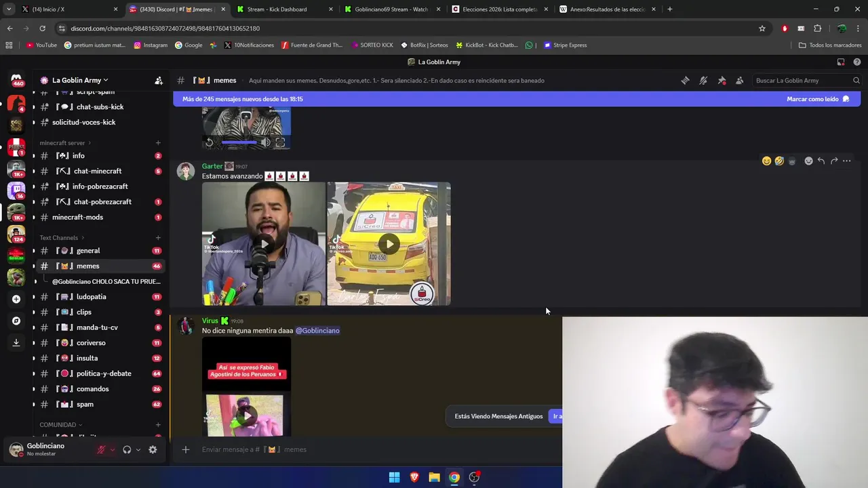Open the chat-minecraft channel
This screenshot has width=868, height=488.
(x=98, y=171)
